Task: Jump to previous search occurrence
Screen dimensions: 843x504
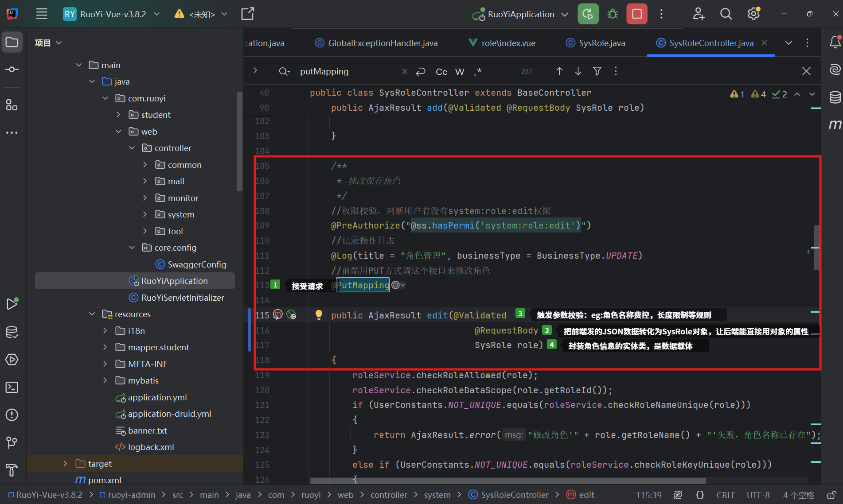Action: point(559,71)
